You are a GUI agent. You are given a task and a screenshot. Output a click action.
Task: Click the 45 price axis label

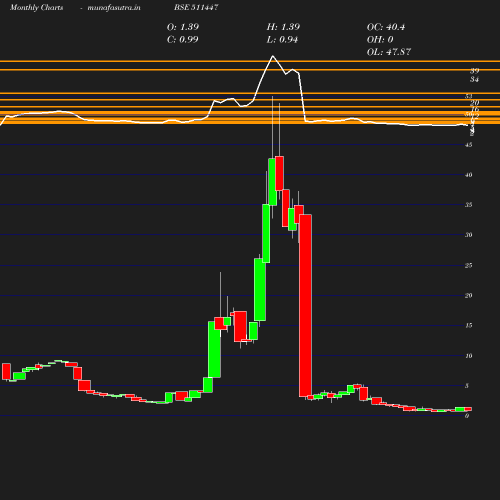(x=469, y=145)
